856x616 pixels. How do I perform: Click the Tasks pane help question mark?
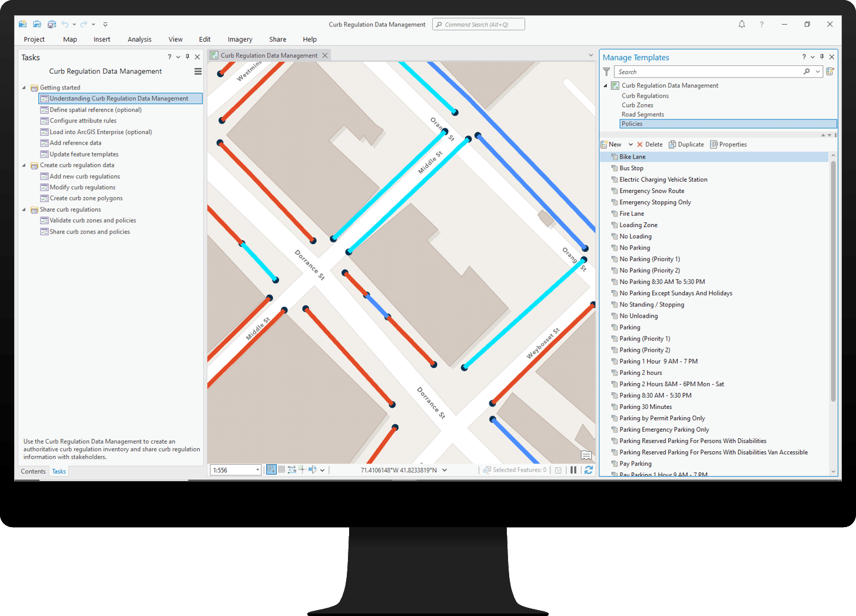click(x=170, y=57)
